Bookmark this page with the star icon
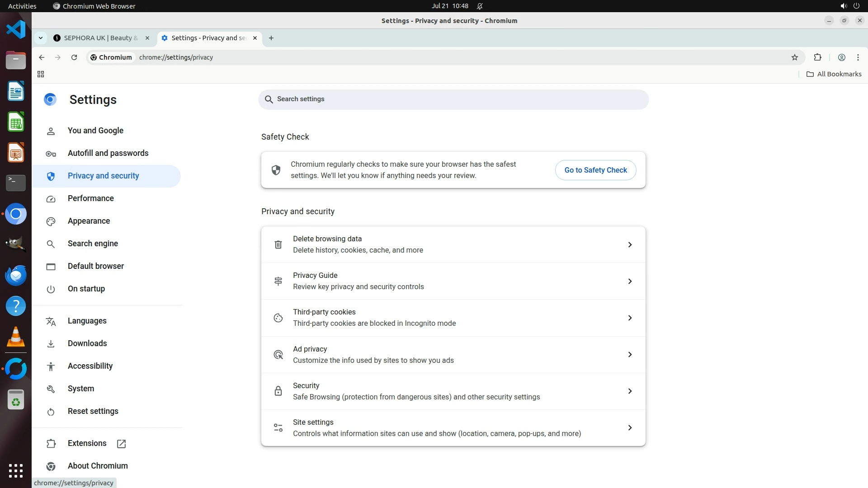This screenshot has width=868, height=488. click(x=795, y=57)
